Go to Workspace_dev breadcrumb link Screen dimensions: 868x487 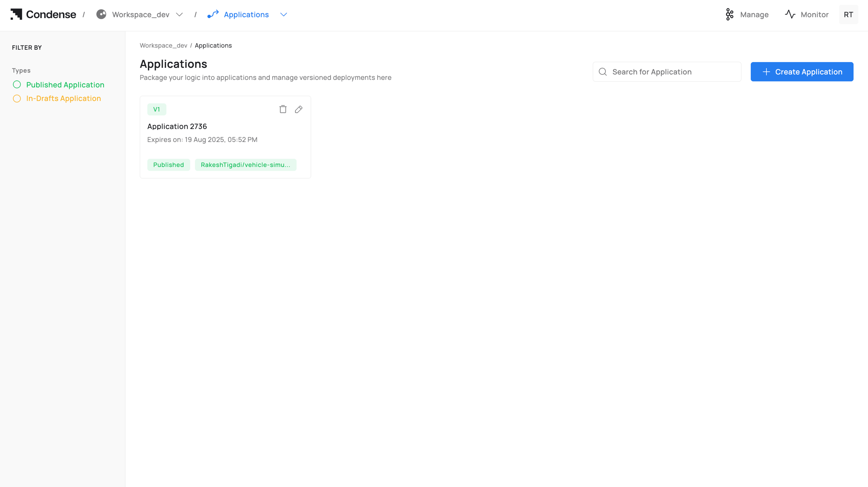point(164,45)
